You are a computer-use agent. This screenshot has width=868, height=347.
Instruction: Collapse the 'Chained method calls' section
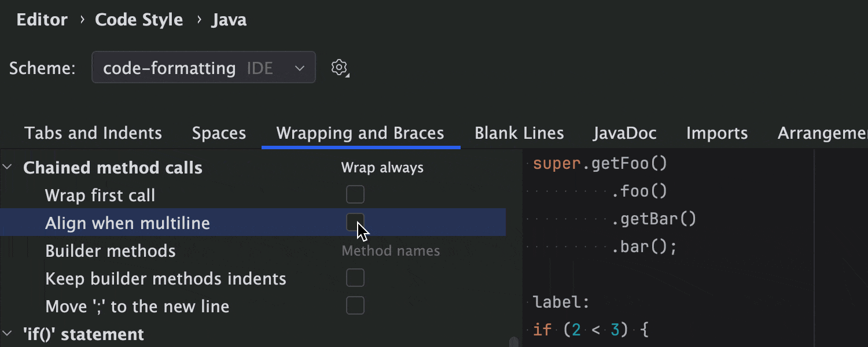coord(8,167)
